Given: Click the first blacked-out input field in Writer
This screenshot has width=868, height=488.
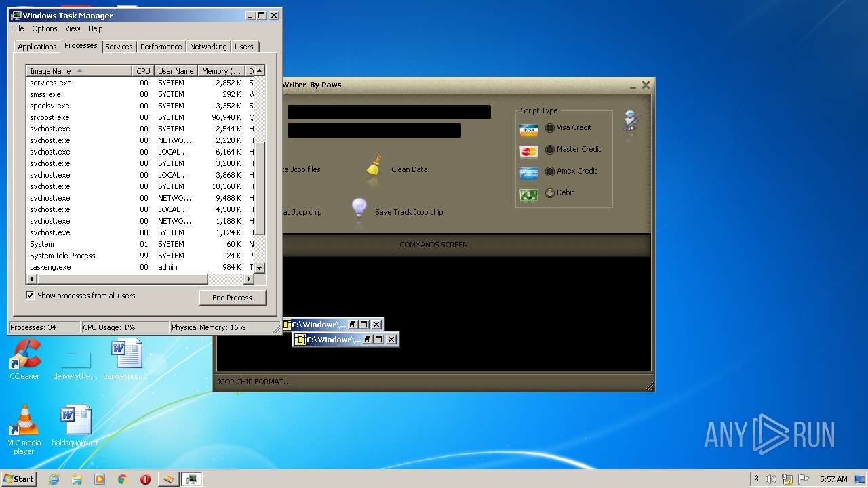Looking at the screenshot, I should [389, 112].
